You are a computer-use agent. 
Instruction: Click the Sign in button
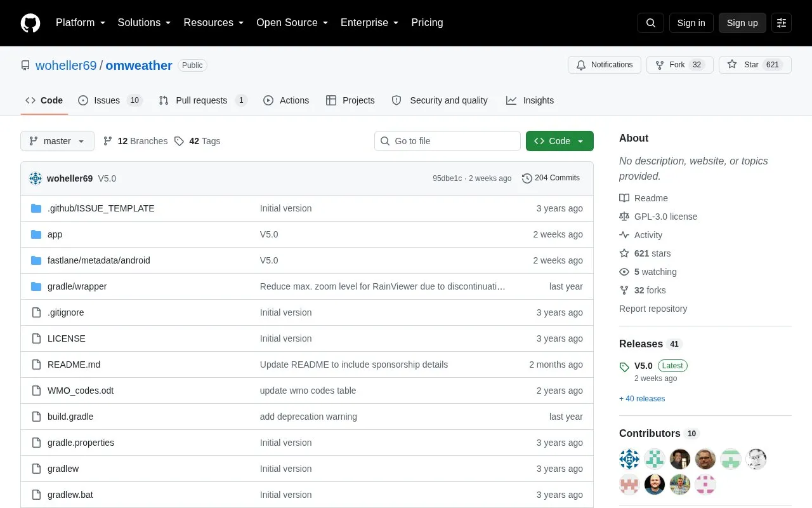[x=691, y=23]
